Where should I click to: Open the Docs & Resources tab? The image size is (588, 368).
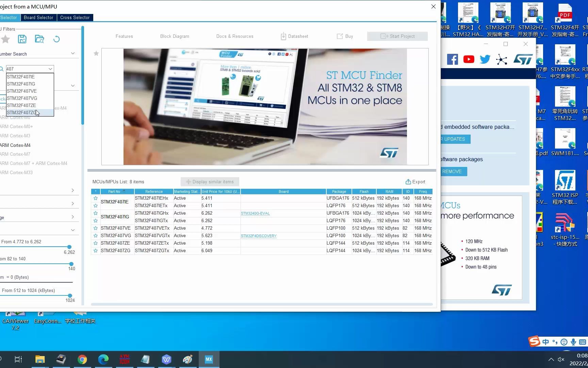click(x=235, y=36)
